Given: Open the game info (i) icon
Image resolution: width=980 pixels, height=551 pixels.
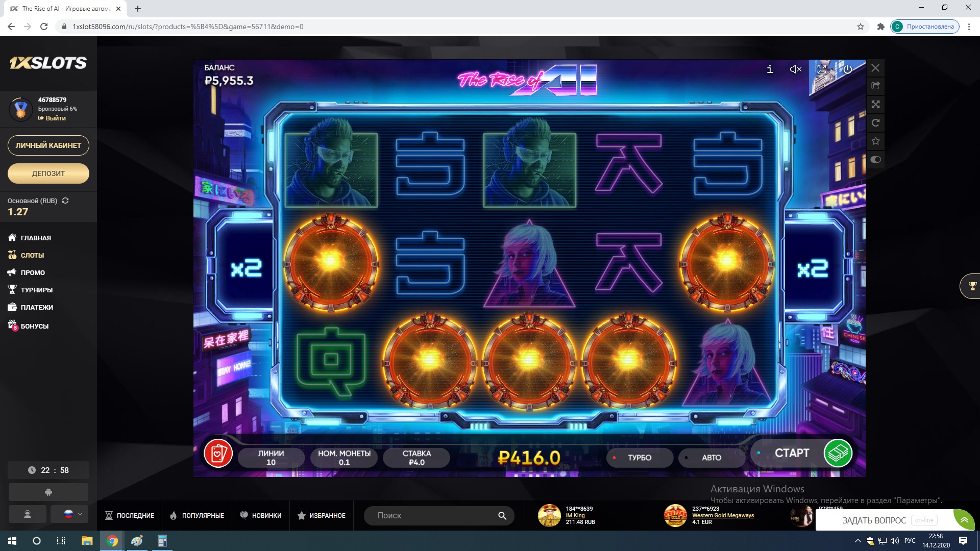Looking at the screenshot, I should (770, 69).
